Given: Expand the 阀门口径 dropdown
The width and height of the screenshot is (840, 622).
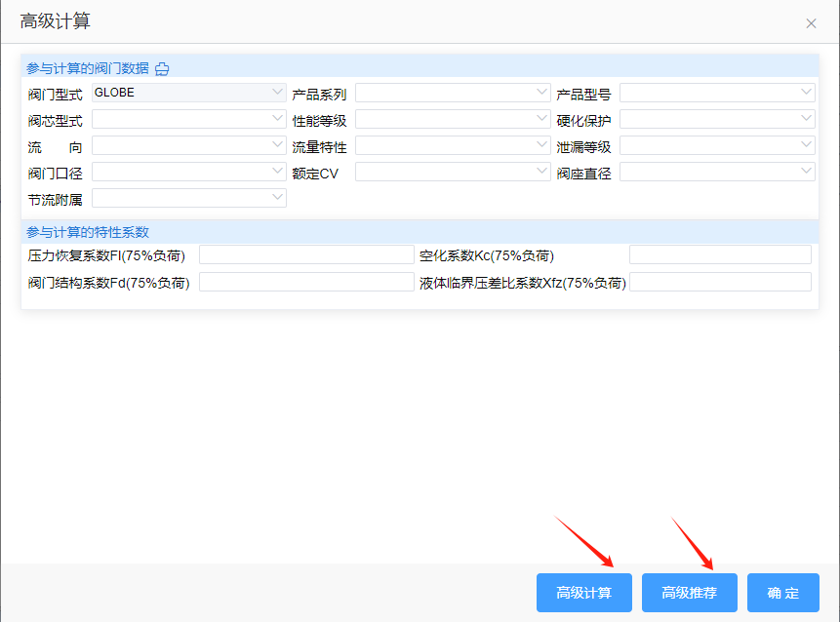Looking at the screenshot, I should pyautogui.click(x=188, y=172).
